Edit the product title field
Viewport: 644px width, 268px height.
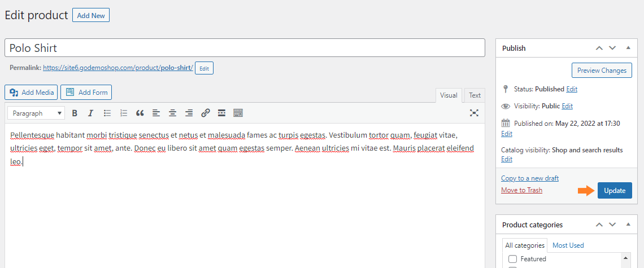(x=245, y=48)
